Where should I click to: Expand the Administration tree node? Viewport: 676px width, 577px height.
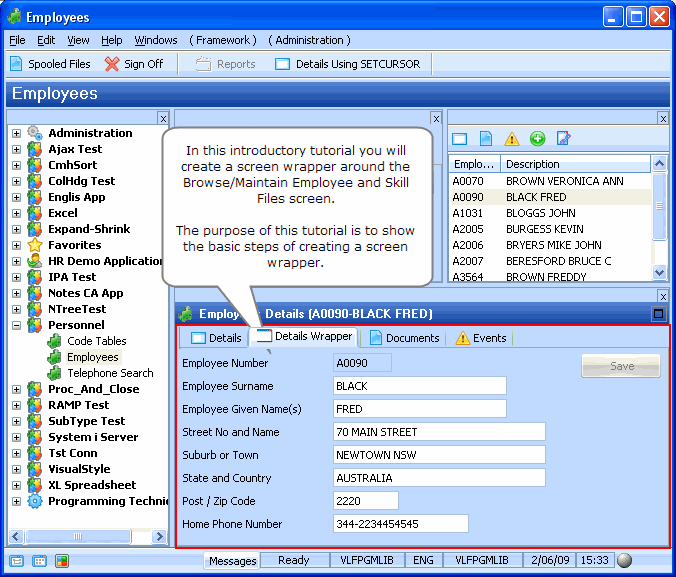[16, 133]
